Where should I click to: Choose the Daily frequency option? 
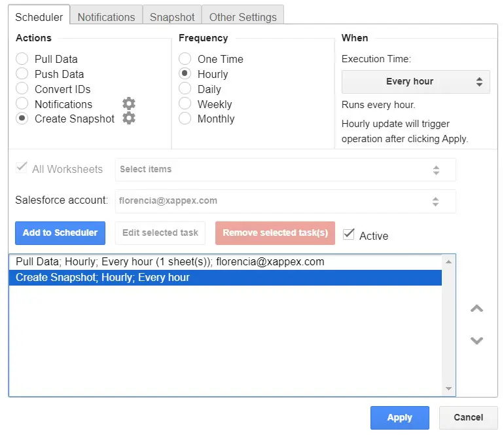tap(185, 89)
